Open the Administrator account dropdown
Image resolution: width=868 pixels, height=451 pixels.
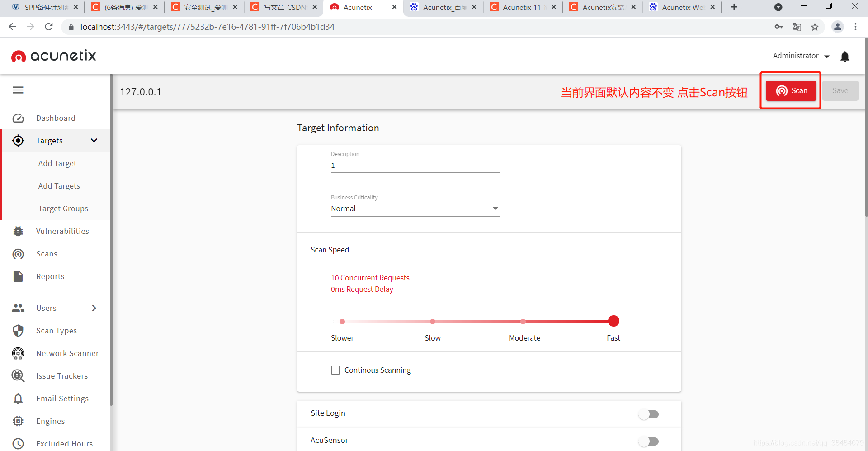point(801,56)
